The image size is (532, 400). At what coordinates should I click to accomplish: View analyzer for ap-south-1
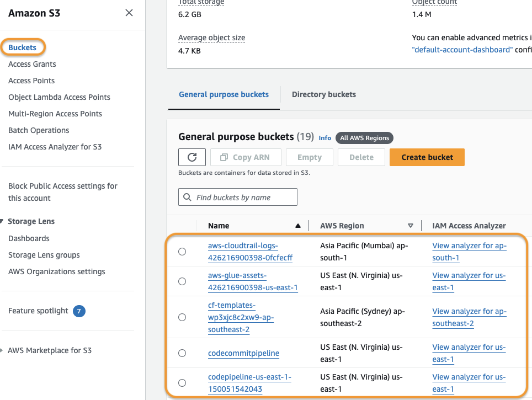click(x=469, y=252)
